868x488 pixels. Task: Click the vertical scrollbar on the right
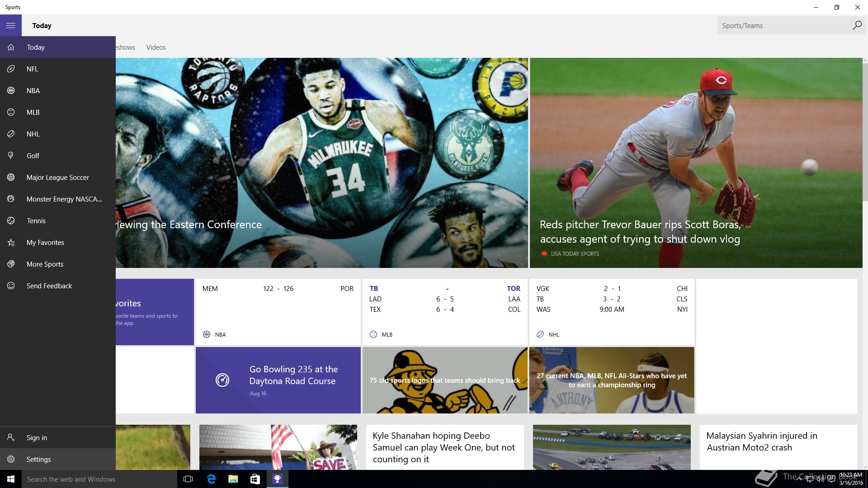pos(865,131)
